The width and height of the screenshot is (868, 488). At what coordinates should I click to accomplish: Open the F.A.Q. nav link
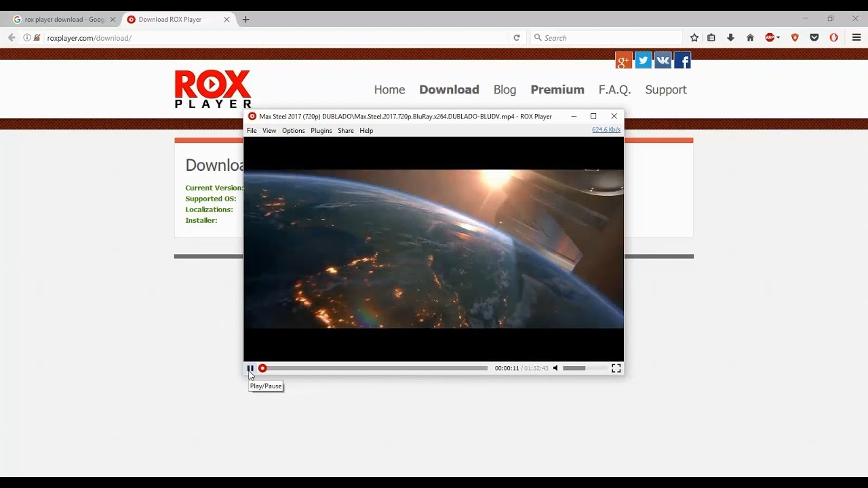[x=614, y=89]
